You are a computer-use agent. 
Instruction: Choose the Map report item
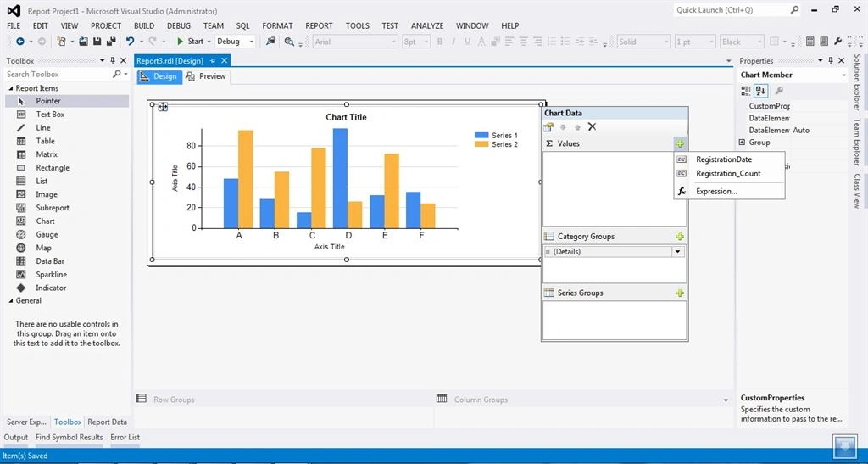pyautogui.click(x=44, y=248)
